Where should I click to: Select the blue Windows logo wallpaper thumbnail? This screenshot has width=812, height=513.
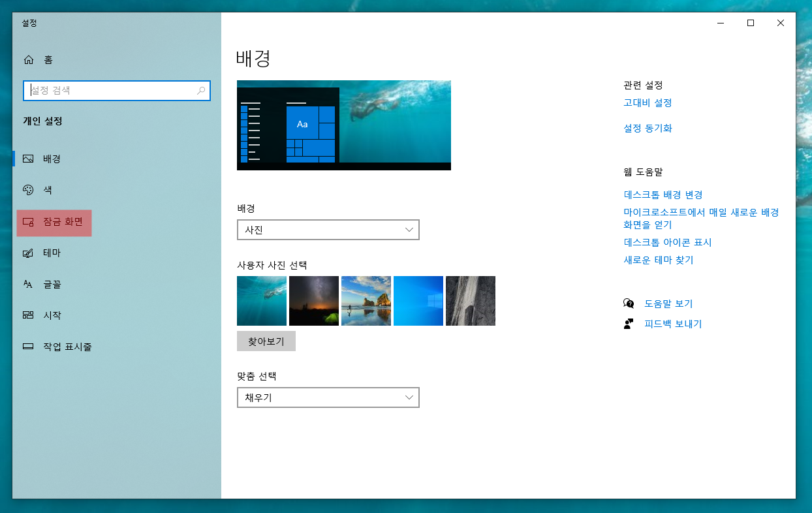click(x=418, y=301)
